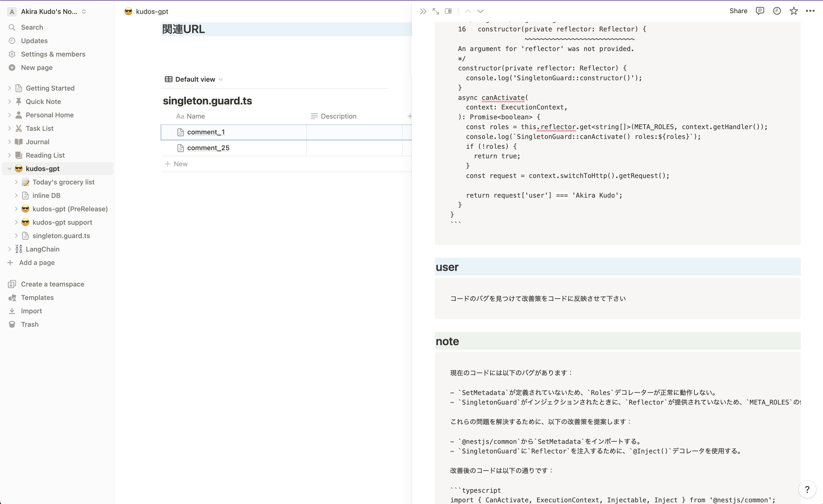
Task: Expand the Reading List page tree
Action: [x=9, y=155]
